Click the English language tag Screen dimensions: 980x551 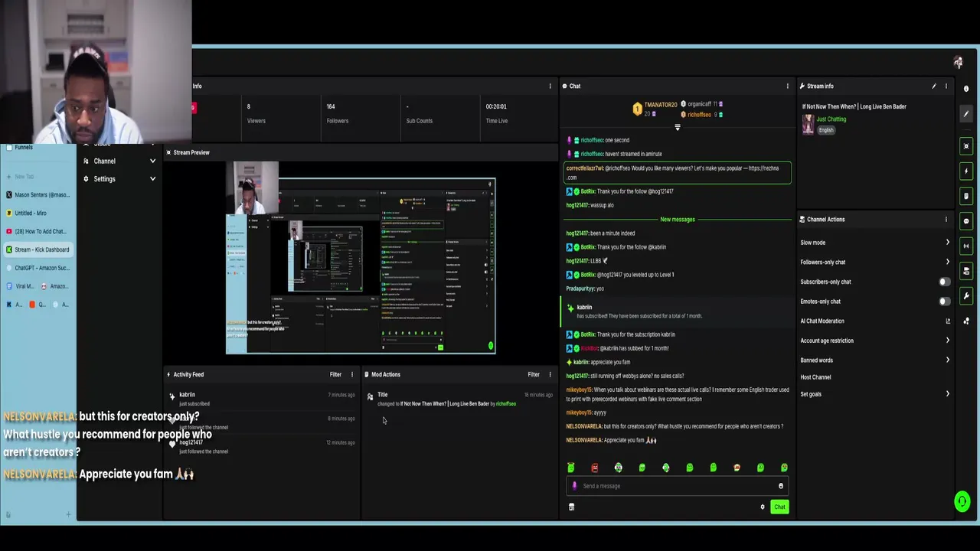[x=825, y=130]
